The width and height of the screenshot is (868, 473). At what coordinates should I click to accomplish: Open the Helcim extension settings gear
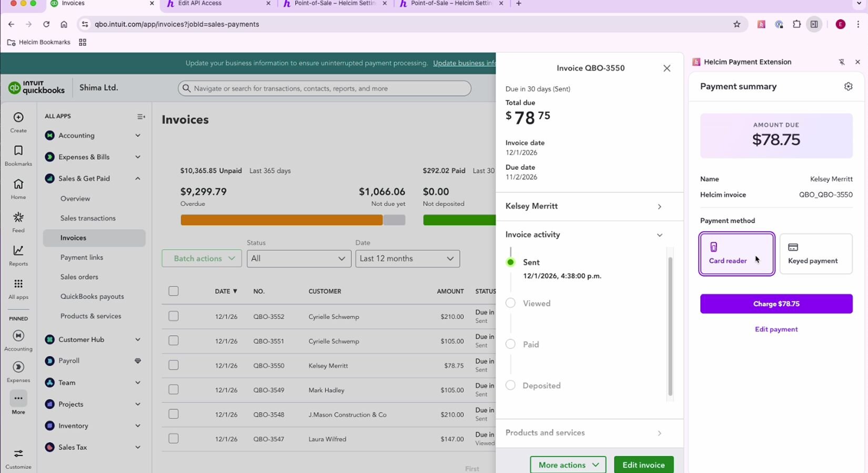click(848, 87)
